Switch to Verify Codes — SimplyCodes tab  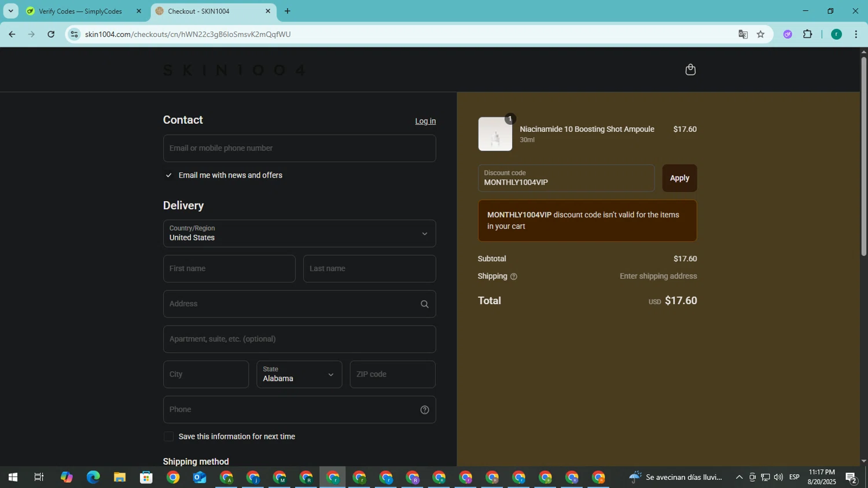[x=80, y=11]
